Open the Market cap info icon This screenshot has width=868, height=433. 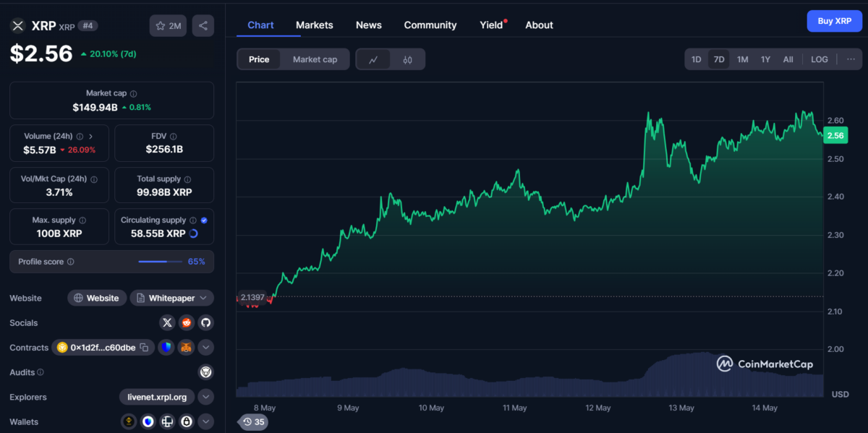pyautogui.click(x=134, y=94)
